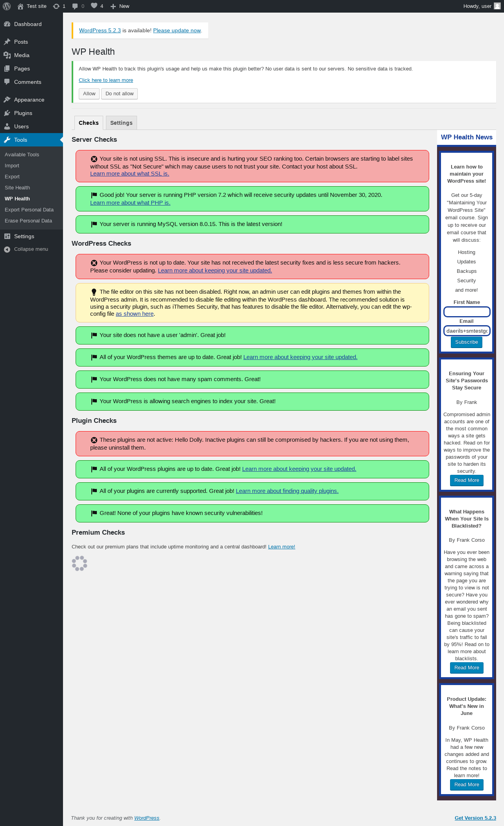Screen dimensions: 504x826
Task: Click the Please update now link
Action: click(177, 30)
